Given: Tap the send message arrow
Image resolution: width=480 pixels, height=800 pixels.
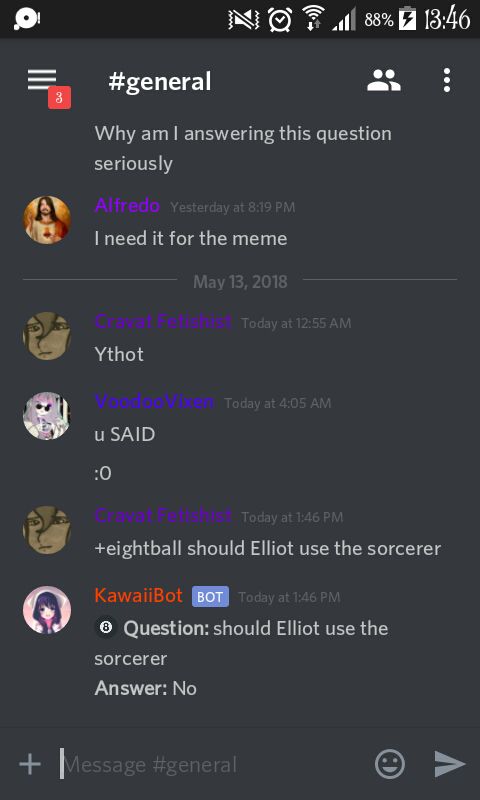Looking at the screenshot, I should pyautogui.click(x=449, y=764).
